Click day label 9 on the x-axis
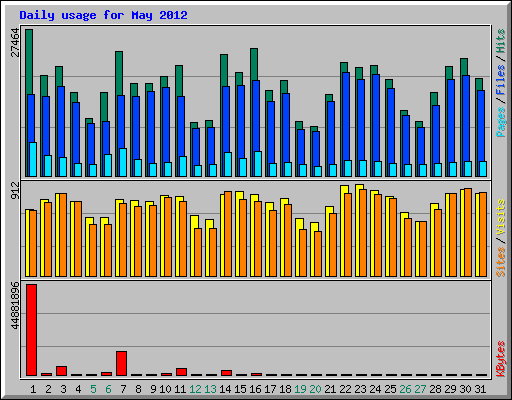 pyautogui.click(x=153, y=389)
